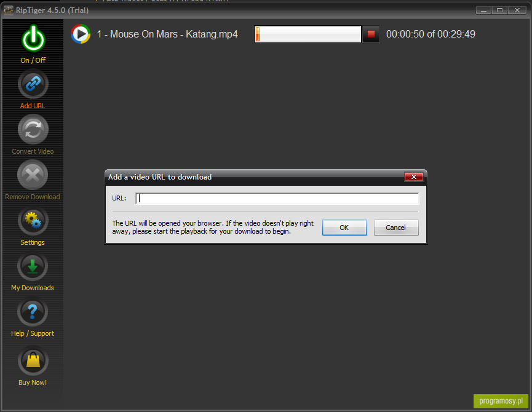This screenshot has height=412, width=532.
Task: Stop the download with the red square button
Action: pyautogui.click(x=371, y=34)
